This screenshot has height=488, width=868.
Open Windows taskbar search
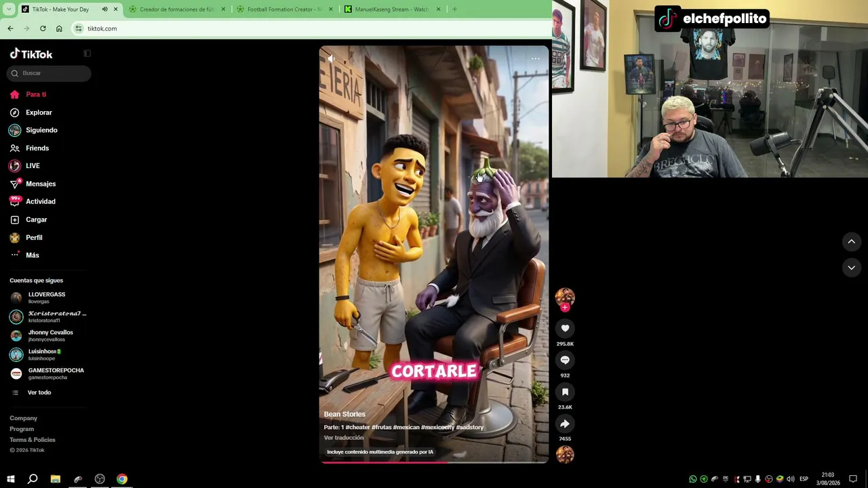(33, 479)
